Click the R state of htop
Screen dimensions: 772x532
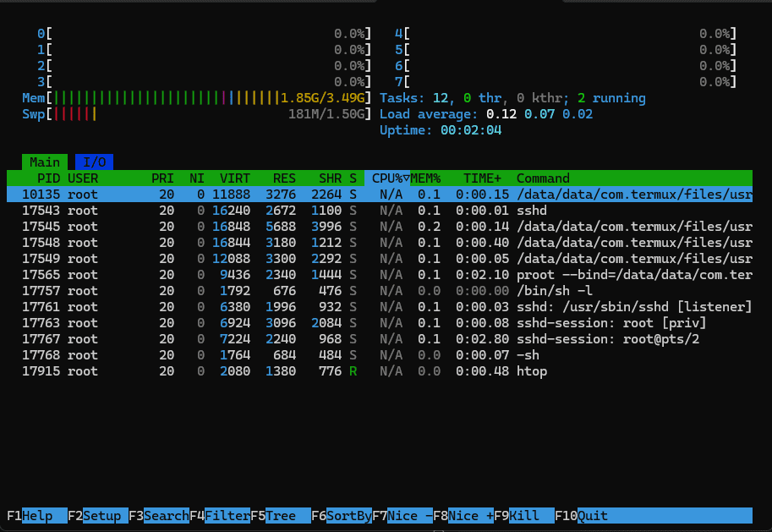[353, 371]
